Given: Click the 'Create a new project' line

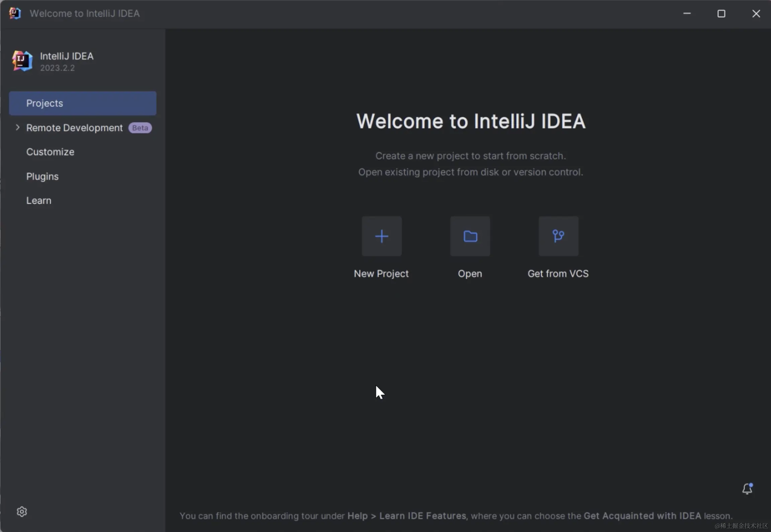Looking at the screenshot, I should tap(470, 156).
